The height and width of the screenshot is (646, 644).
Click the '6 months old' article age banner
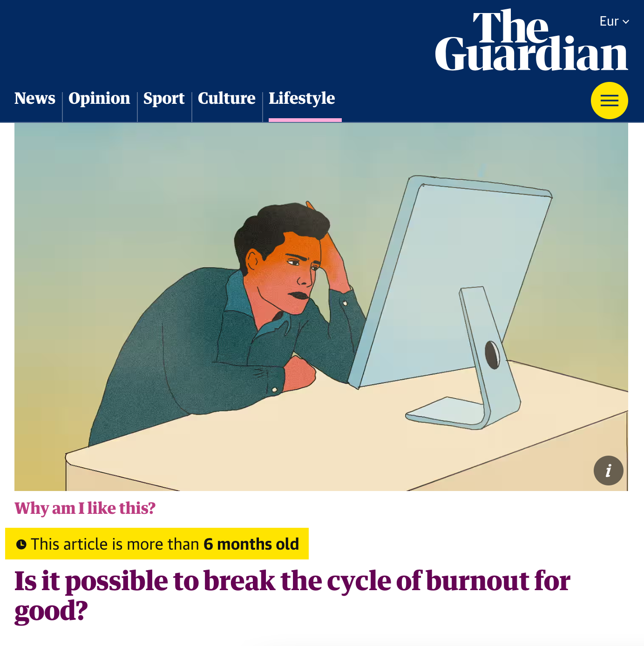tap(157, 544)
